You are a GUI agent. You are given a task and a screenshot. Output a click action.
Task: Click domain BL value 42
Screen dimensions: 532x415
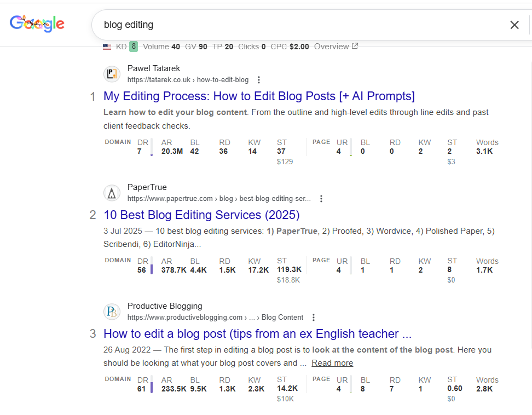point(194,151)
